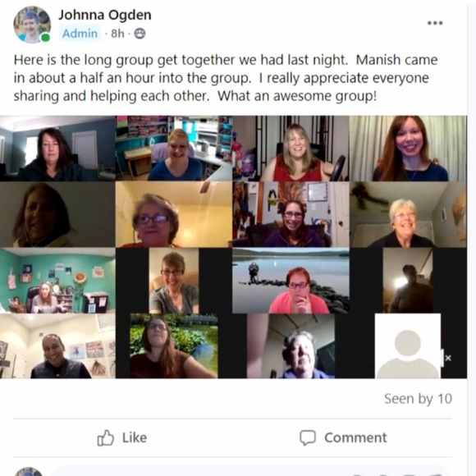The height and width of the screenshot is (476, 476).
Task: Click the thumbs-up Like icon
Action: [105, 437]
